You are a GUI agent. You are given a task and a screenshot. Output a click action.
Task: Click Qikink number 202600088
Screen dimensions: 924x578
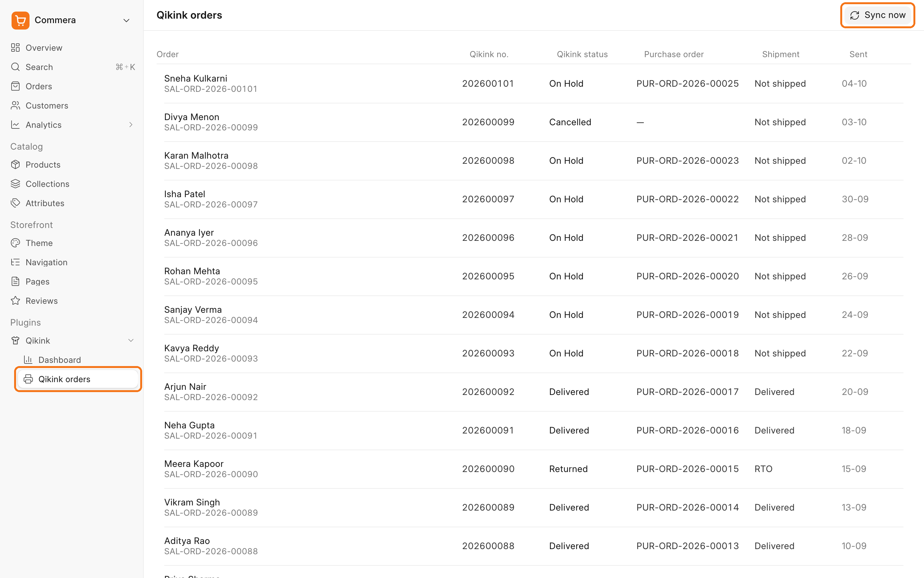488,546
